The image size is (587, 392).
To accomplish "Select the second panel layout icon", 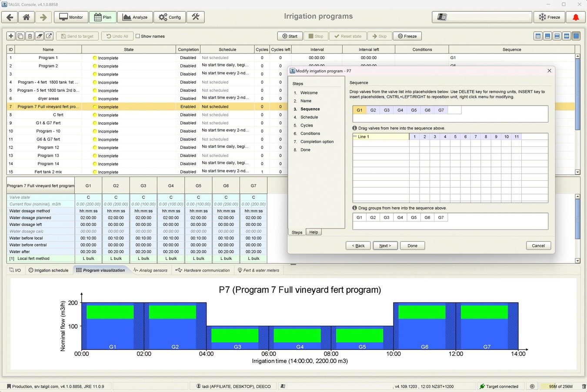I will (x=547, y=36).
